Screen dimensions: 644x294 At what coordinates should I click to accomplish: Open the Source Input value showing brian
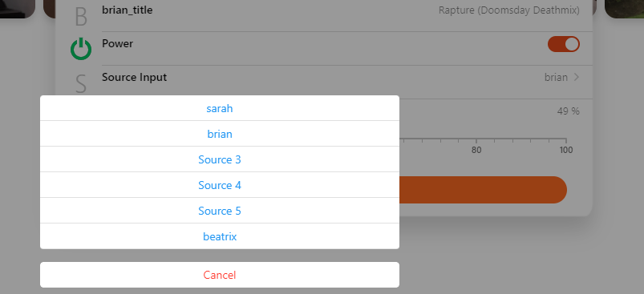[x=556, y=77]
